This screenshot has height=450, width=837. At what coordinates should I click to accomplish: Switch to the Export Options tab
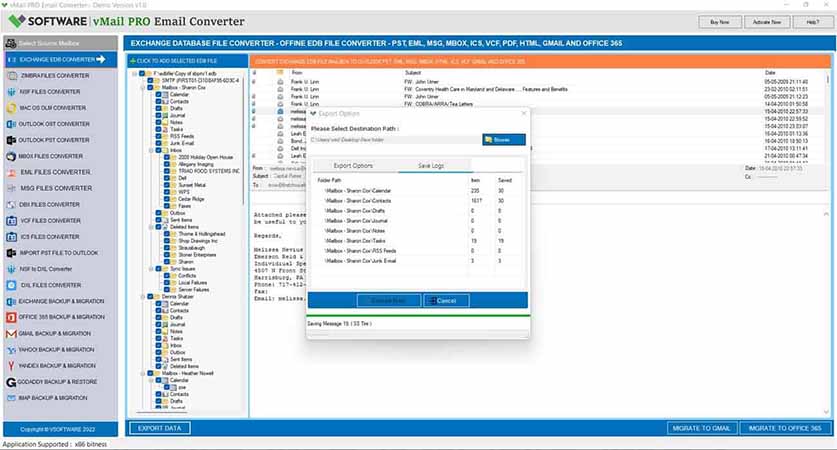tap(353, 165)
